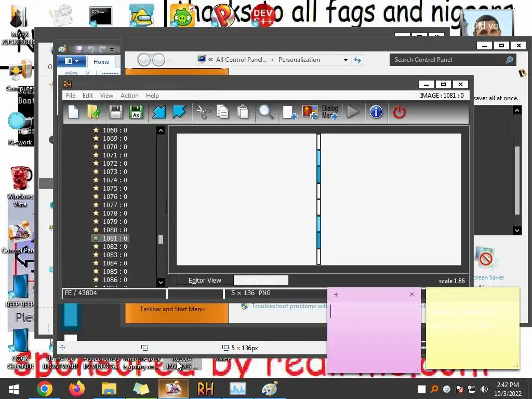Click the red power exit icon
Image resolution: width=532 pixels, height=399 pixels.
point(399,112)
